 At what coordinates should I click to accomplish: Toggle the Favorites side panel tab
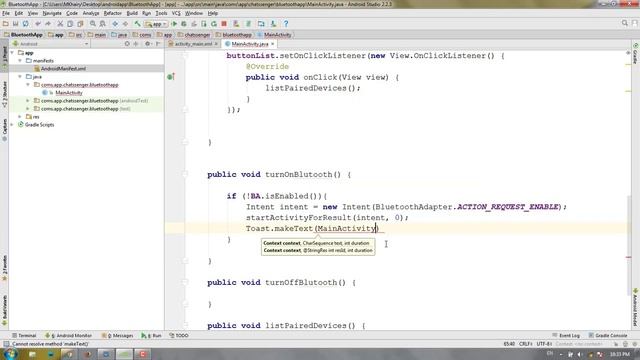pos(4,268)
